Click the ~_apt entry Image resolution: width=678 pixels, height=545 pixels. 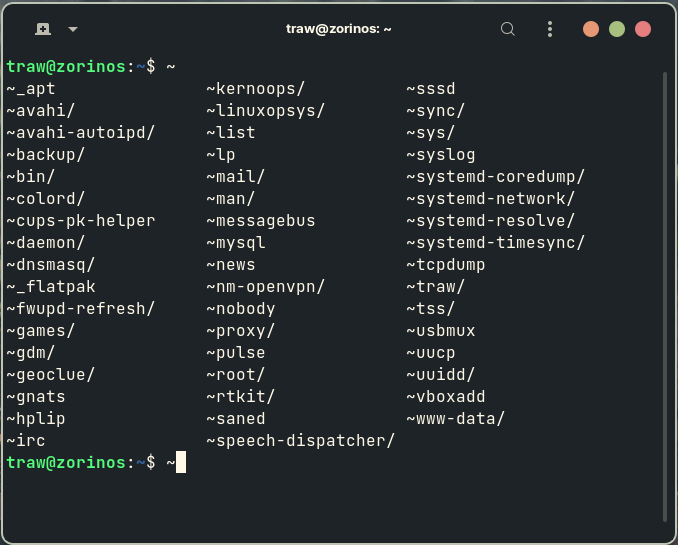tap(31, 89)
